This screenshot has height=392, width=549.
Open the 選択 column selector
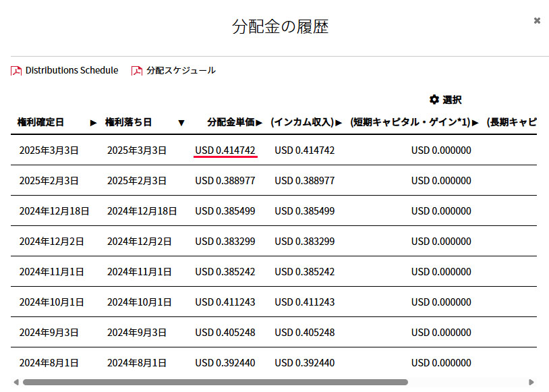(x=452, y=100)
